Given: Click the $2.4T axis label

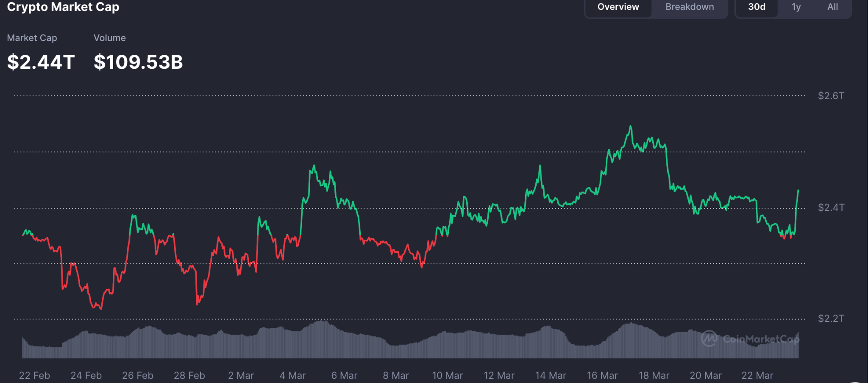Looking at the screenshot, I should [x=831, y=207].
